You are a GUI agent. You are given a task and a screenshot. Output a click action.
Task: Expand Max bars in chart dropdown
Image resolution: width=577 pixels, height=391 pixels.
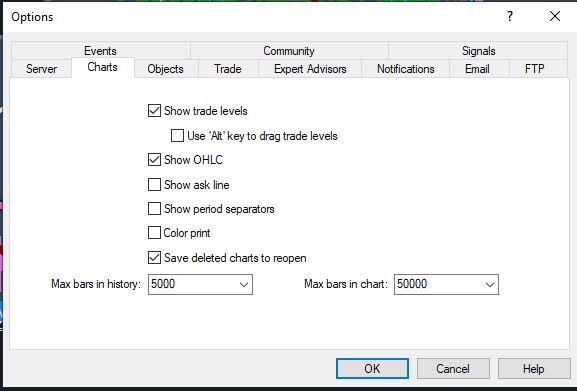point(489,284)
